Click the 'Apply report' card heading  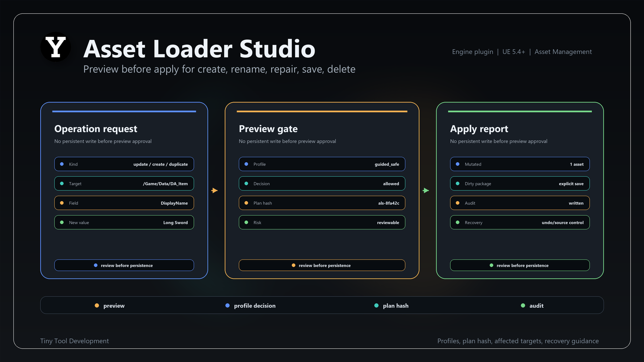[x=479, y=129]
